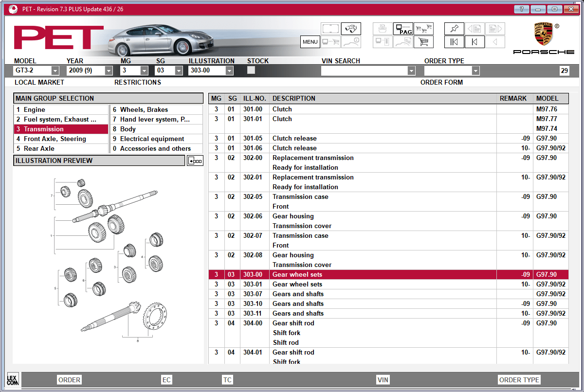The width and height of the screenshot is (584, 392).
Task: Click the LexCom logo icon
Action: (12, 379)
